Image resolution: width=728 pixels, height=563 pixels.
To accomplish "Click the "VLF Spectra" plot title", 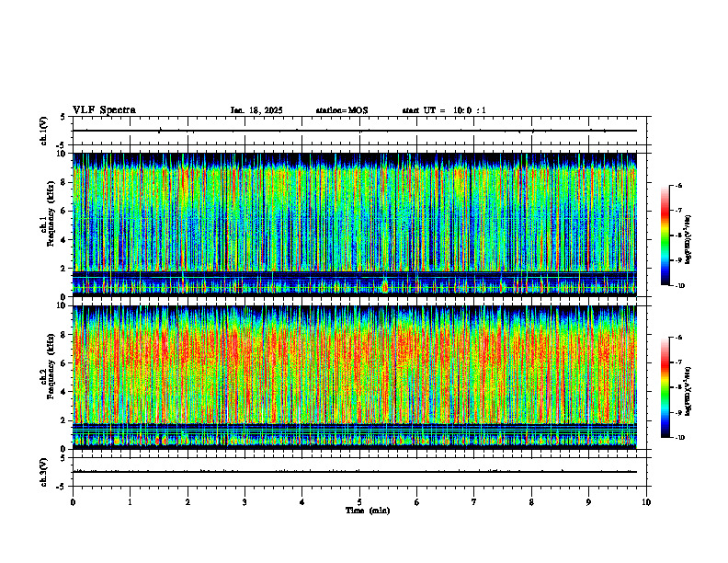I will click(x=104, y=109).
